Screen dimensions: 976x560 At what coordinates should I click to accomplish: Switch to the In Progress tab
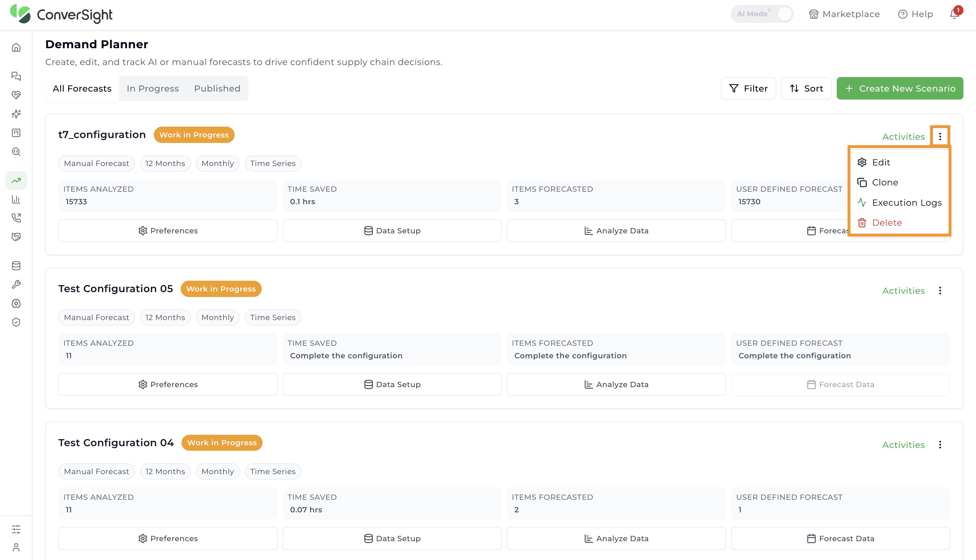click(153, 88)
